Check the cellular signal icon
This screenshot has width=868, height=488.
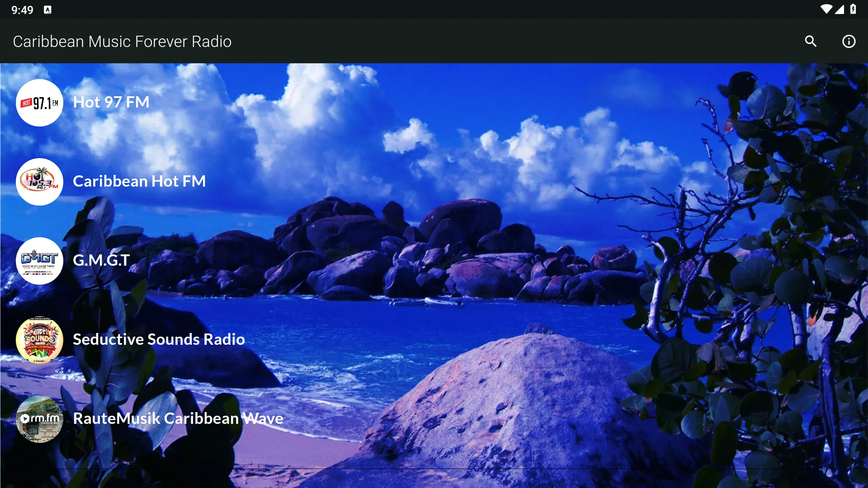click(840, 9)
